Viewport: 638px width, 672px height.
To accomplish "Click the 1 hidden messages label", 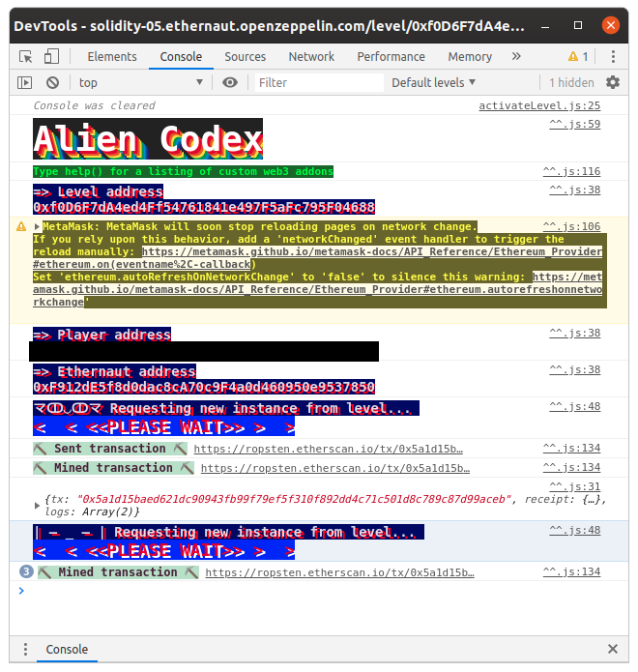I will click(571, 82).
